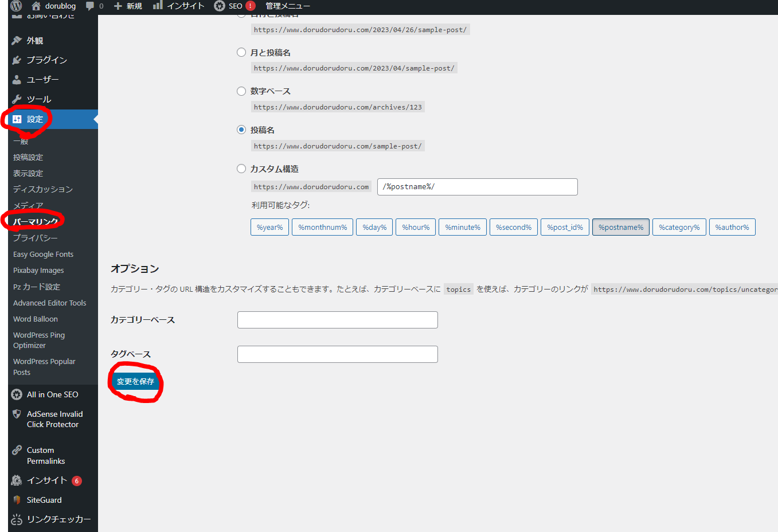This screenshot has width=778, height=532.
Task: Insert the %second% tag button
Action: (514, 227)
